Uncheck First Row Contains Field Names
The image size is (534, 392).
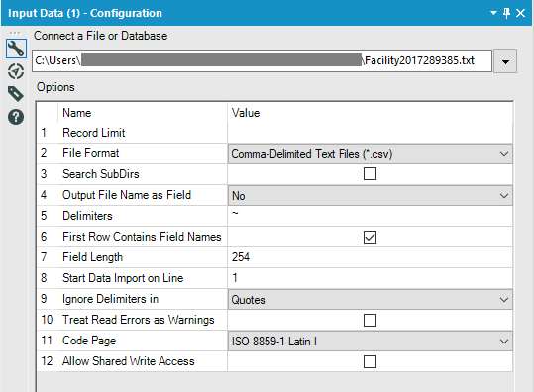370,237
